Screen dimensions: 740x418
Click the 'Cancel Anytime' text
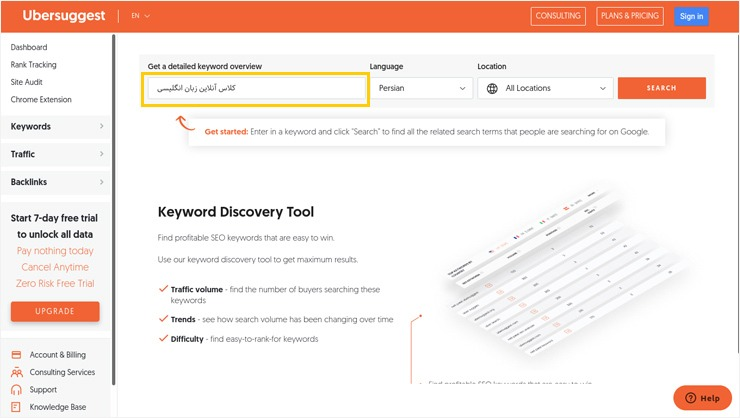point(55,267)
